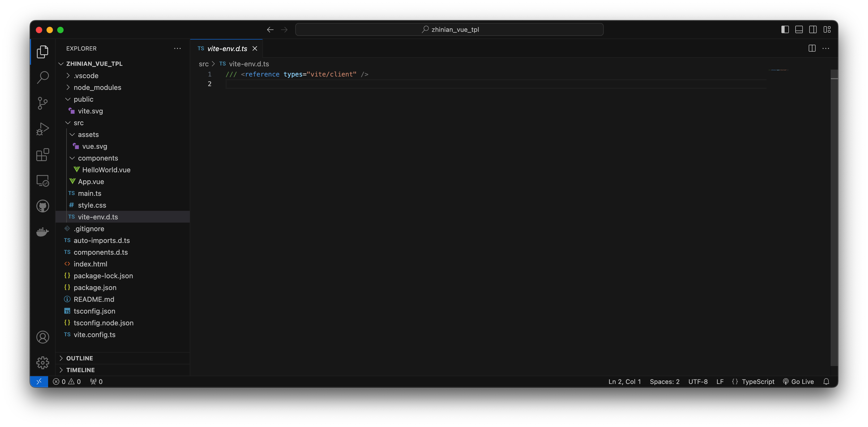The height and width of the screenshot is (427, 868).
Task: Change end of line sequence LF
Action: tap(720, 382)
